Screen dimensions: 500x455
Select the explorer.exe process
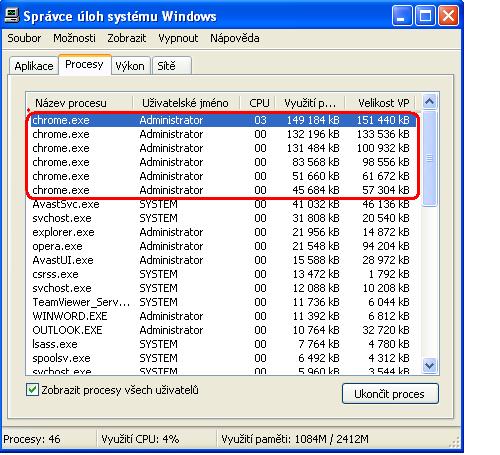223,232
